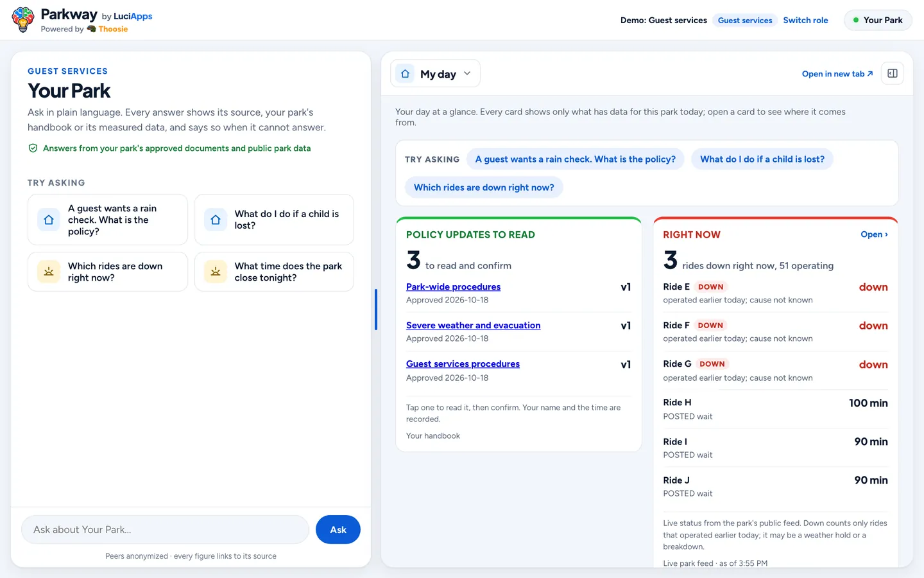Click sunrise icon on rides down card

[x=49, y=272]
